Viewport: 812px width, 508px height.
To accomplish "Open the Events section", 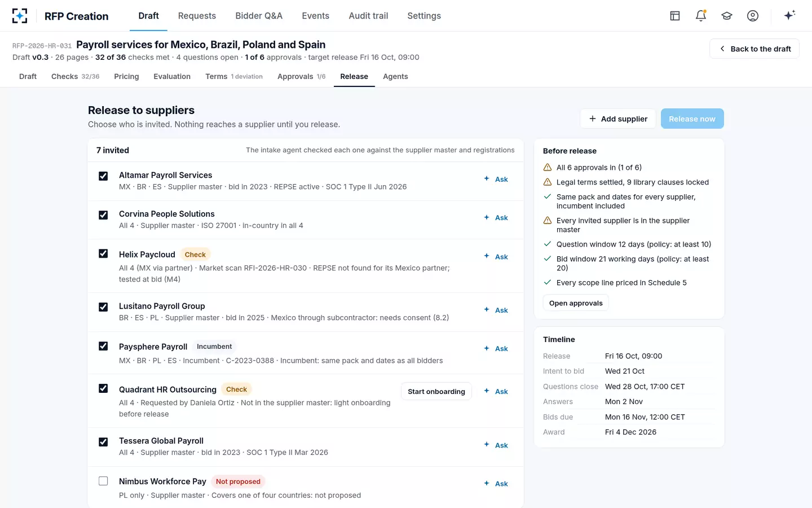I will (x=315, y=16).
